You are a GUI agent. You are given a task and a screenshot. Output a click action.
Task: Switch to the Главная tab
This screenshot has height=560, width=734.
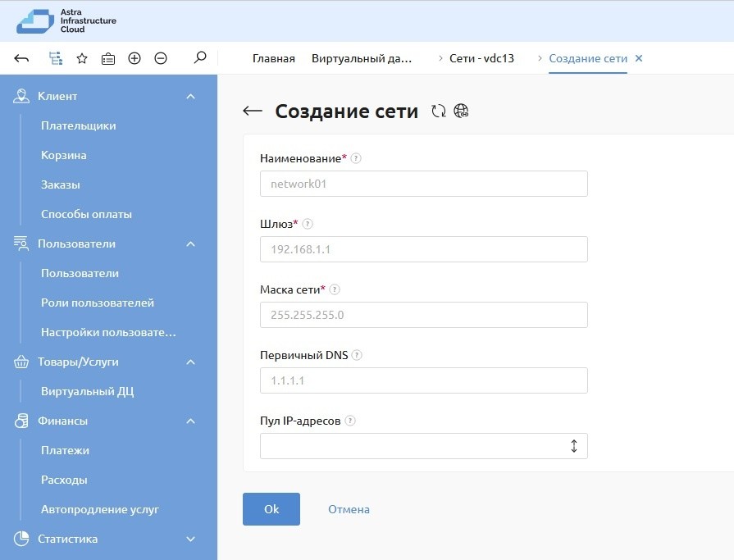click(x=273, y=58)
